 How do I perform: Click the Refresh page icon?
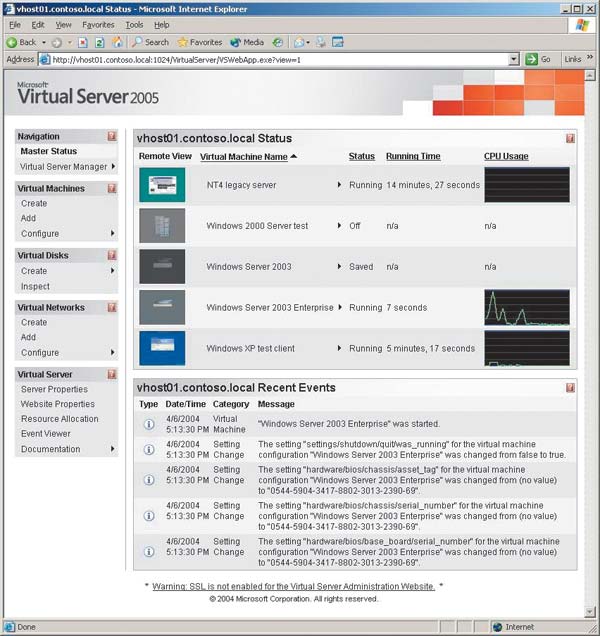[x=100, y=42]
